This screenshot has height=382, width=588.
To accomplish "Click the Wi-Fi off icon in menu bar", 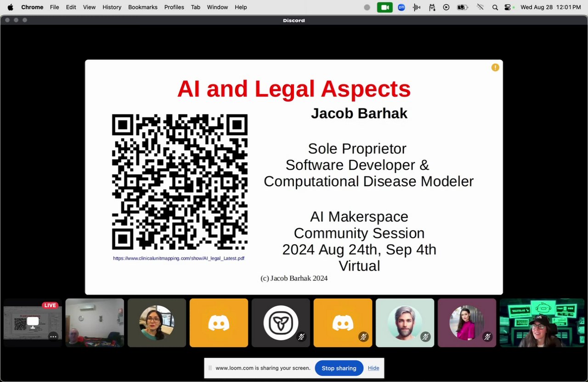I will 480,7.
